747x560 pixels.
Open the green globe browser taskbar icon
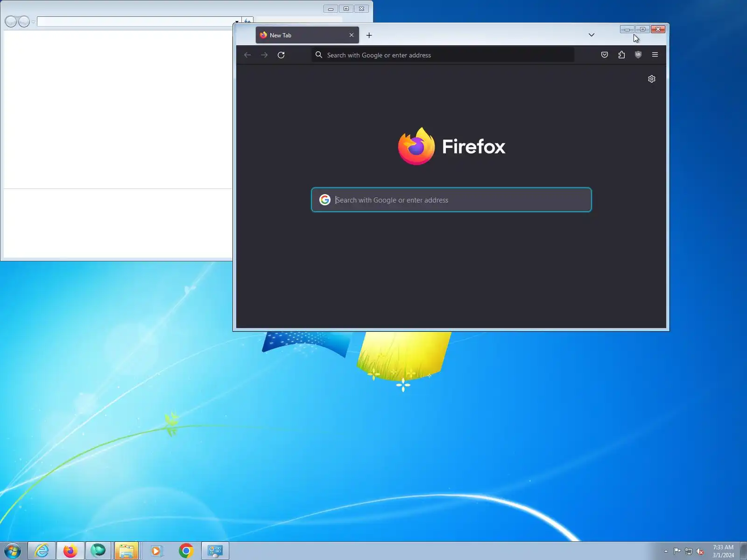98,551
